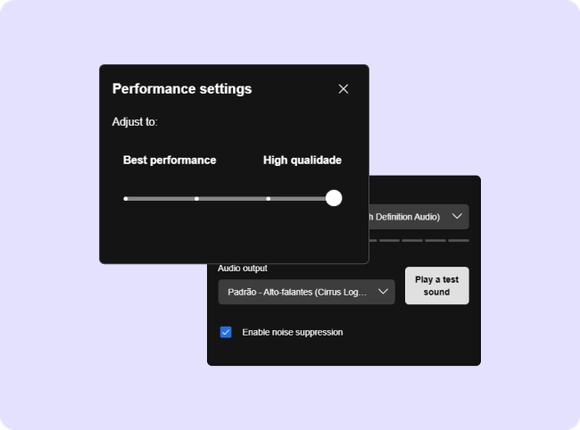Click the chevron on the Audio output dropdown

383,292
